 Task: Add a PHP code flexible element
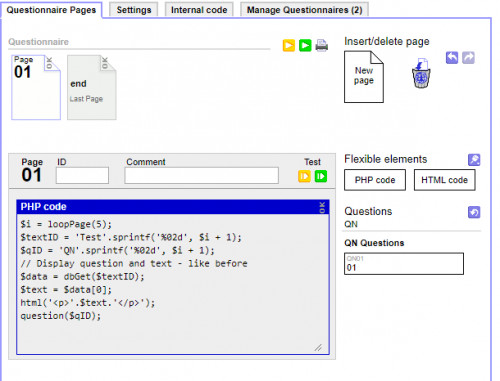click(375, 180)
